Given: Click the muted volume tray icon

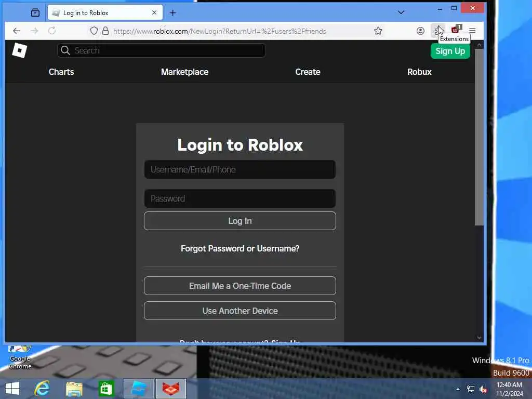Looking at the screenshot, I should click(x=483, y=389).
